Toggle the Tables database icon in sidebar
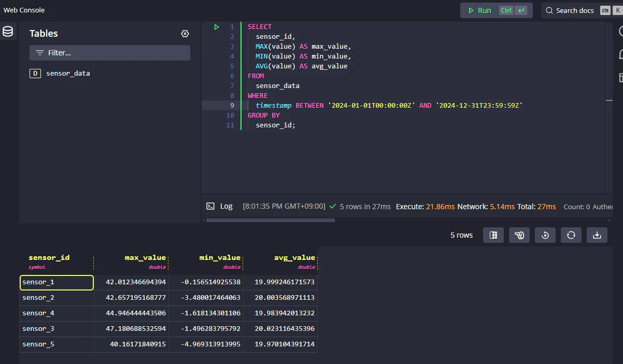Image resolution: width=623 pixels, height=364 pixels. 8,32
